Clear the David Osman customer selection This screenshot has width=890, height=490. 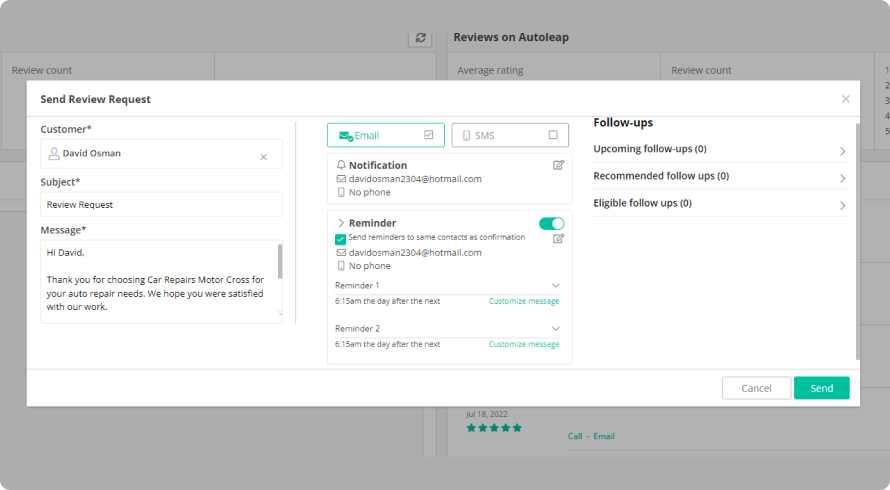click(x=264, y=156)
